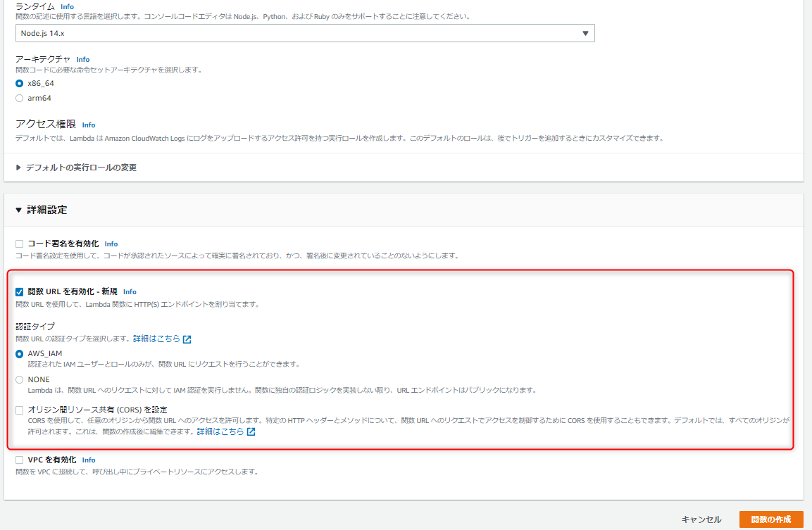The width and height of the screenshot is (812, 530).
Task: Enable the VPC を有効化 checkbox
Action: [18, 460]
